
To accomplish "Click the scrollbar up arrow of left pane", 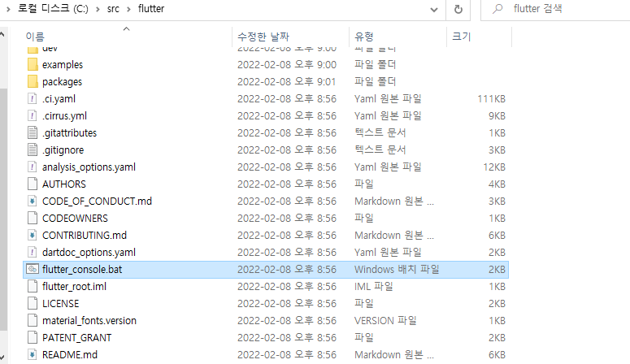I will pos(2,35).
